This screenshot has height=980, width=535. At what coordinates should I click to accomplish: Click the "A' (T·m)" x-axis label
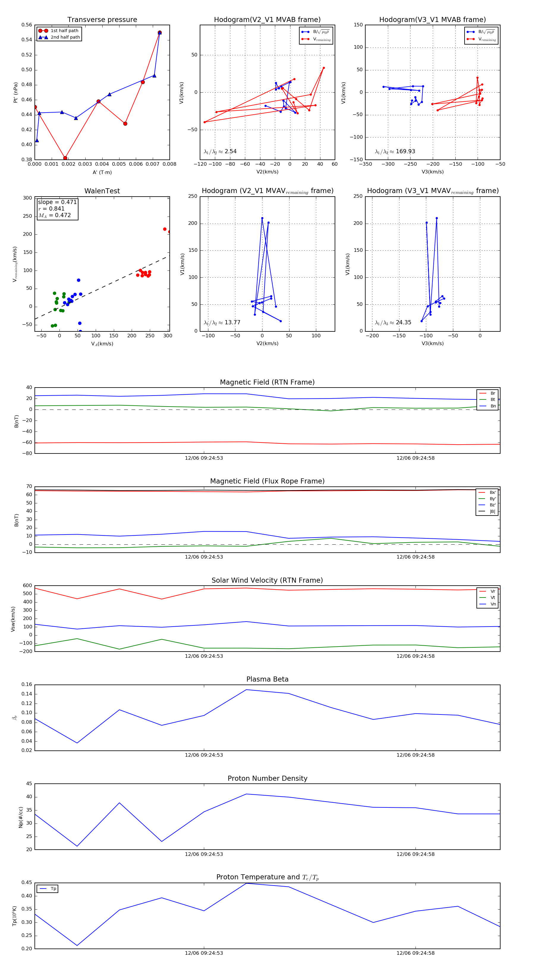coord(102,172)
